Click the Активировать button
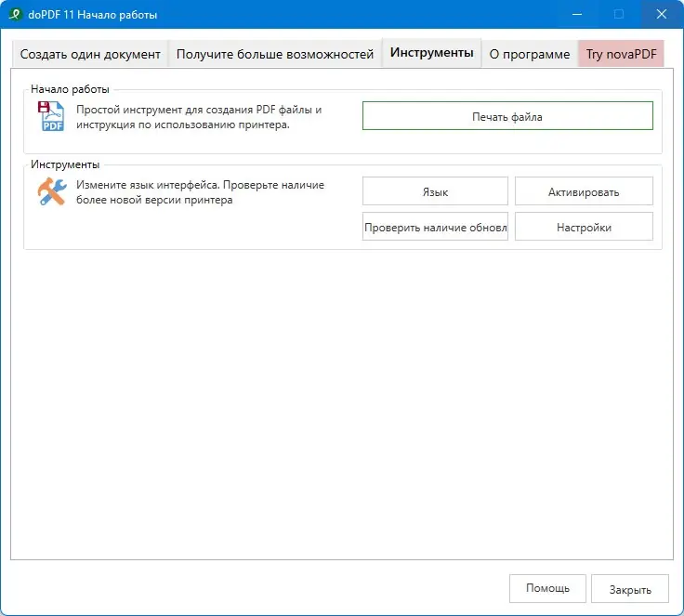This screenshot has width=684, height=616. coord(584,191)
